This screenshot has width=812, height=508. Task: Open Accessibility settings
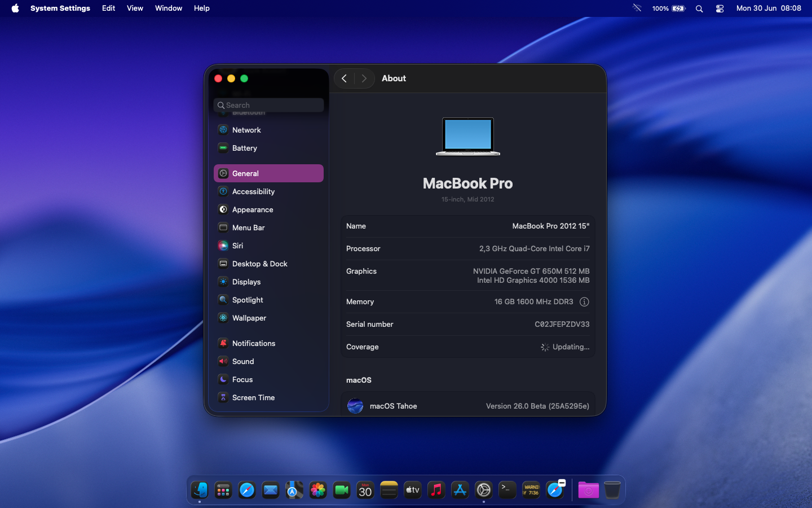(268, 191)
